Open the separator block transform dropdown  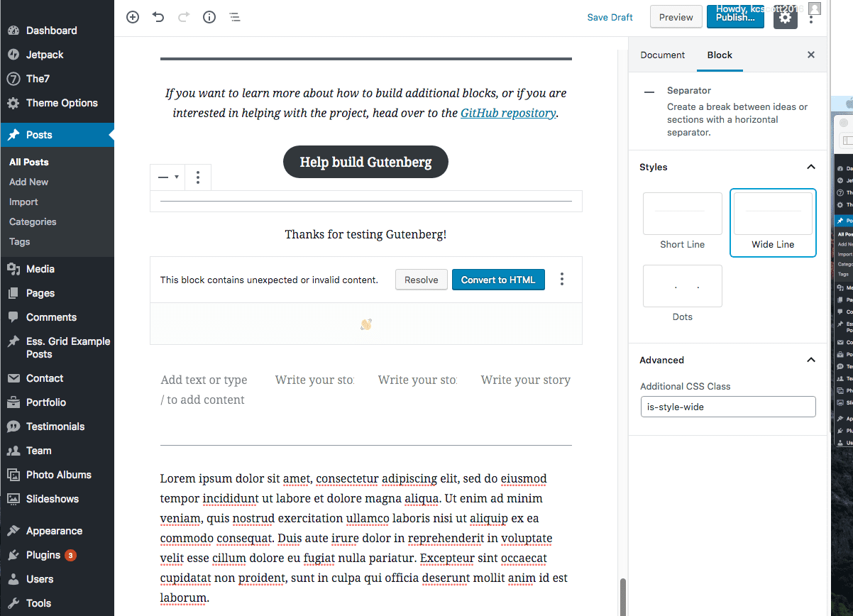(167, 177)
